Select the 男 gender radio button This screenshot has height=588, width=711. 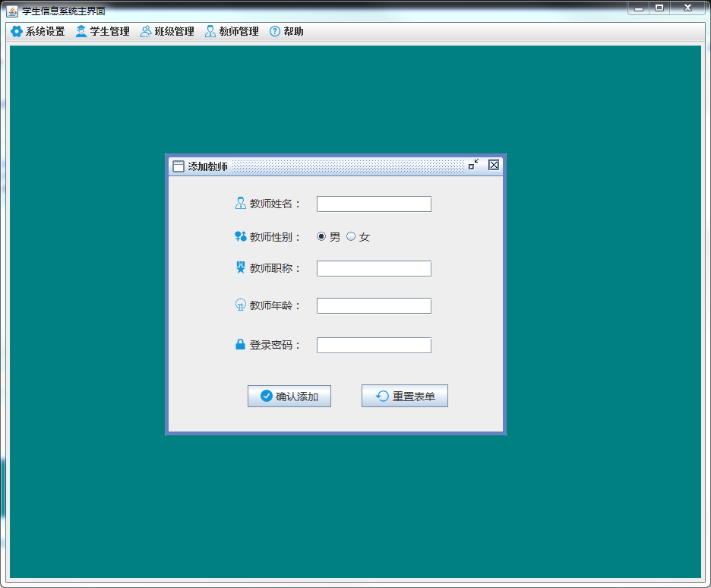click(321, 237)
